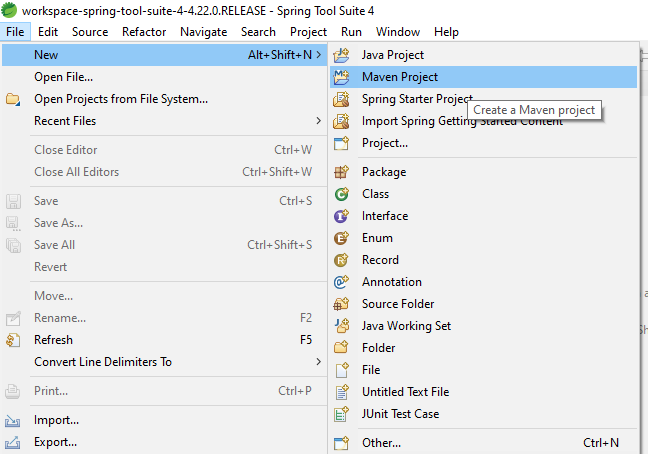Viewport: 648px width, 454px height.
Task: Click the green new Class icon
Action: 341,194
